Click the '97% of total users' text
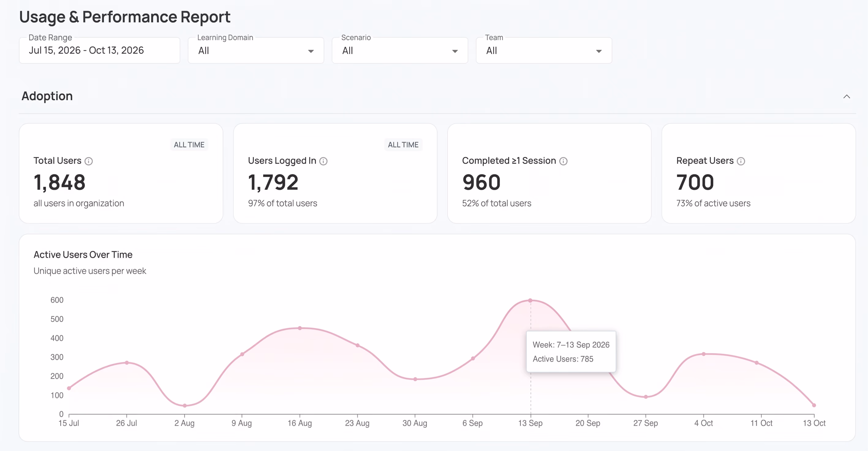The image size is (868, 451). 282,203
